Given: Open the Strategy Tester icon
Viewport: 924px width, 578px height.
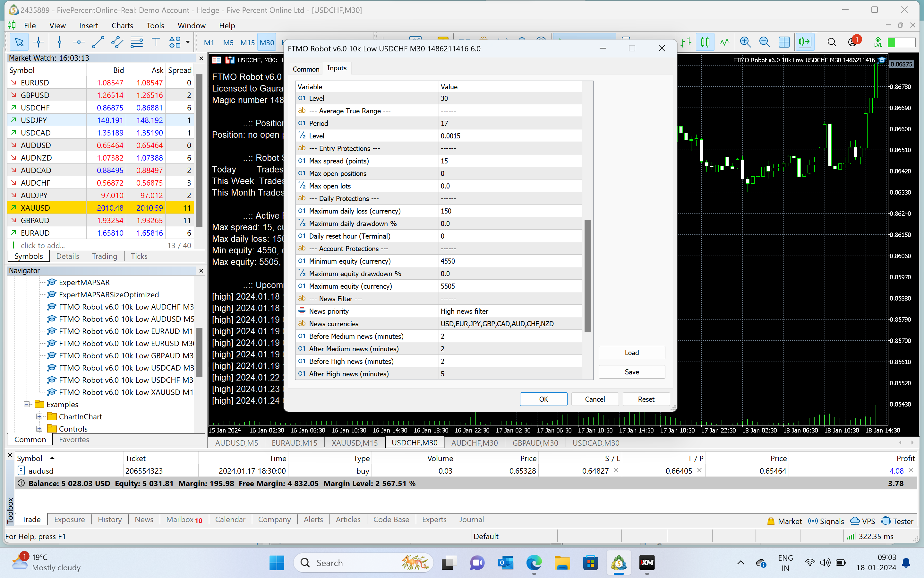Looking at the screenshot, I should (897, 521).
